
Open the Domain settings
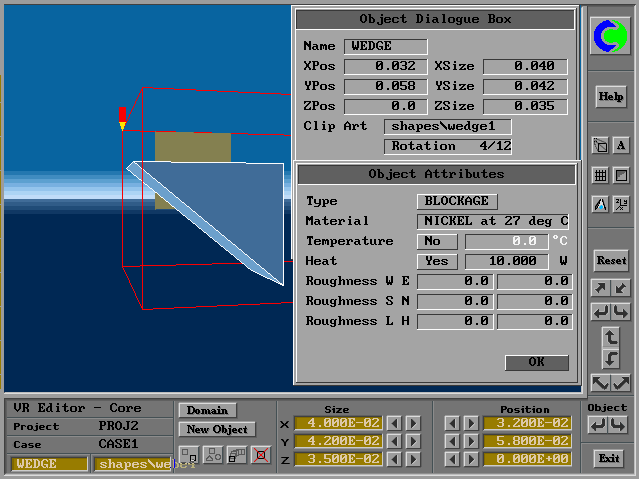click(207, 410)
